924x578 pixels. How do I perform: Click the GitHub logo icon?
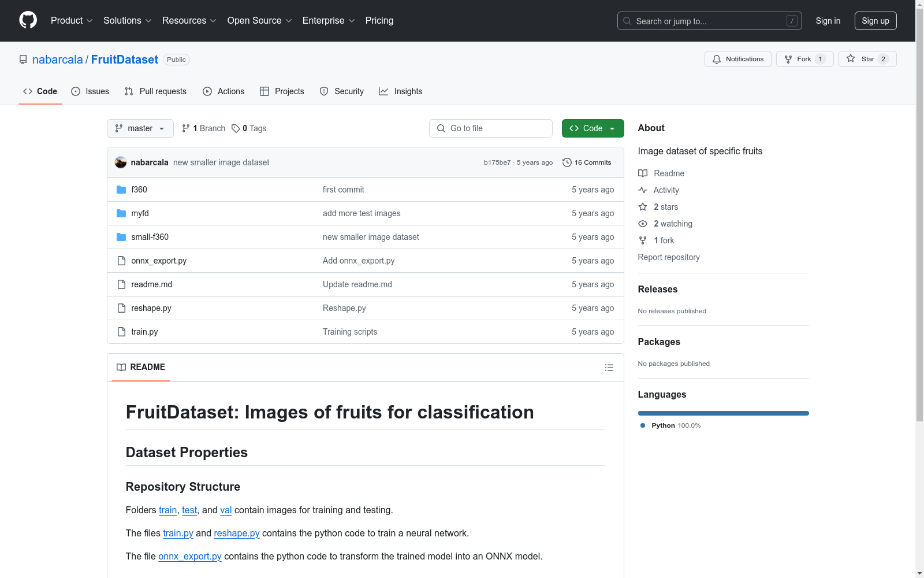(x=28, y=20)
